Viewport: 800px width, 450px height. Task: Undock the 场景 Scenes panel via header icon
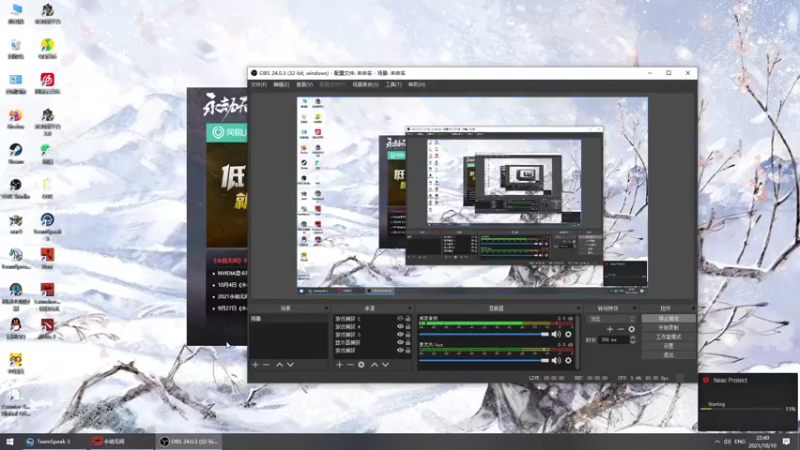326,308
